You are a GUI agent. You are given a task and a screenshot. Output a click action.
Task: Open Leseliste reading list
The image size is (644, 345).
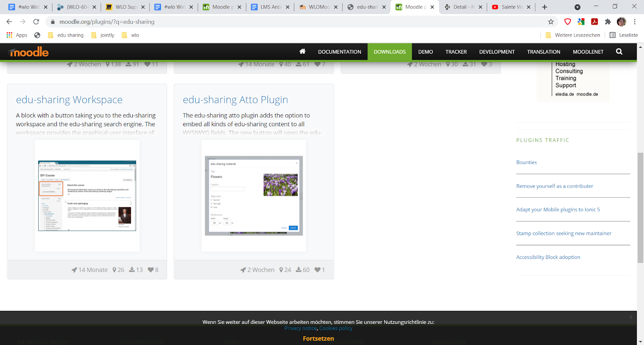coord(623,35)
